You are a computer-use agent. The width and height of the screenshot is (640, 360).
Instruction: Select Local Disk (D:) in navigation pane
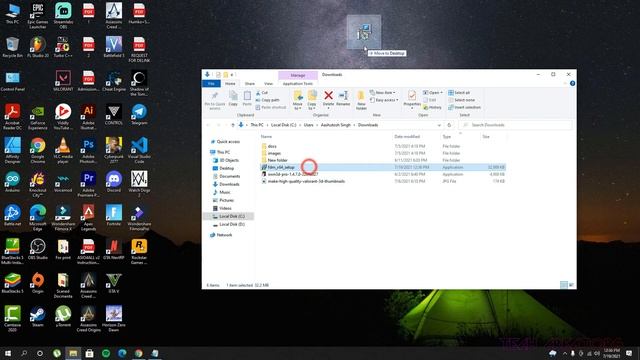(231, 224)
